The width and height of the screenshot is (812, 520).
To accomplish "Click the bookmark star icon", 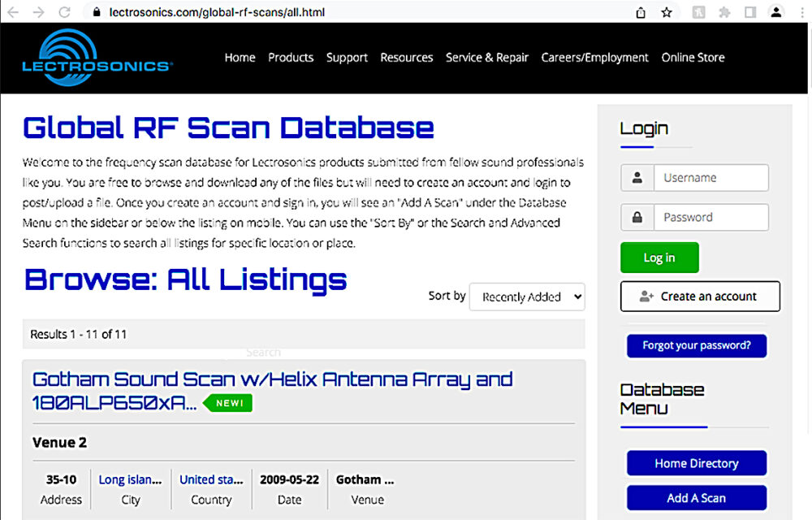I will tap(666, 13).
